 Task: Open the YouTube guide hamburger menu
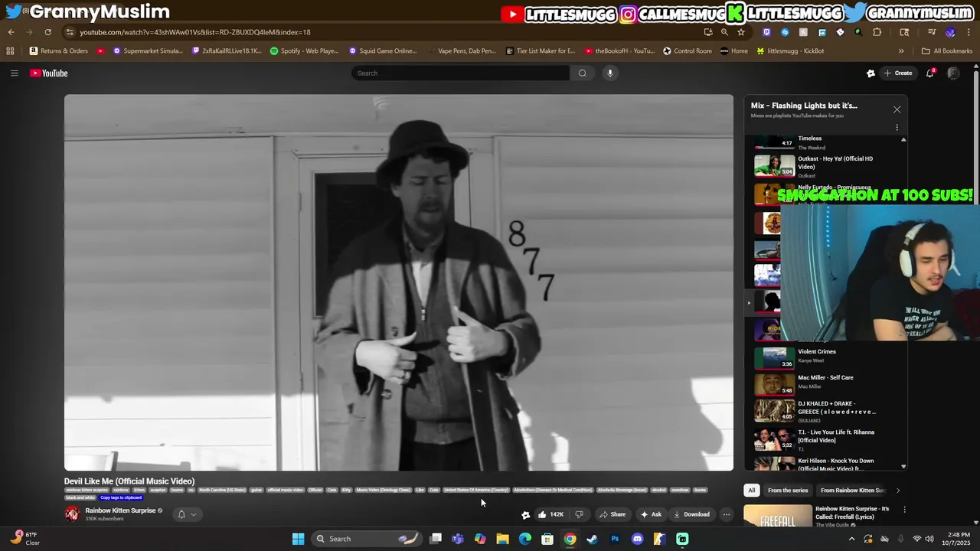coord(14,73)
